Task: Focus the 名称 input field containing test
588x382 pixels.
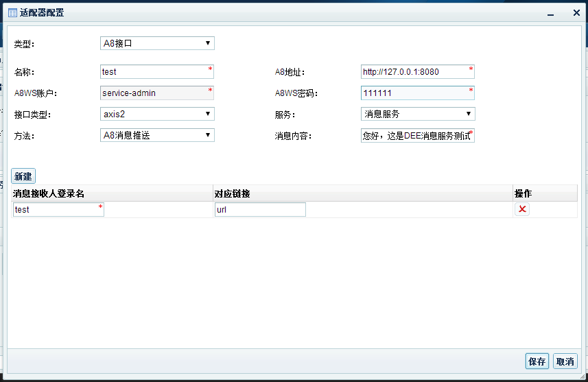Action: tap(157, 71)
